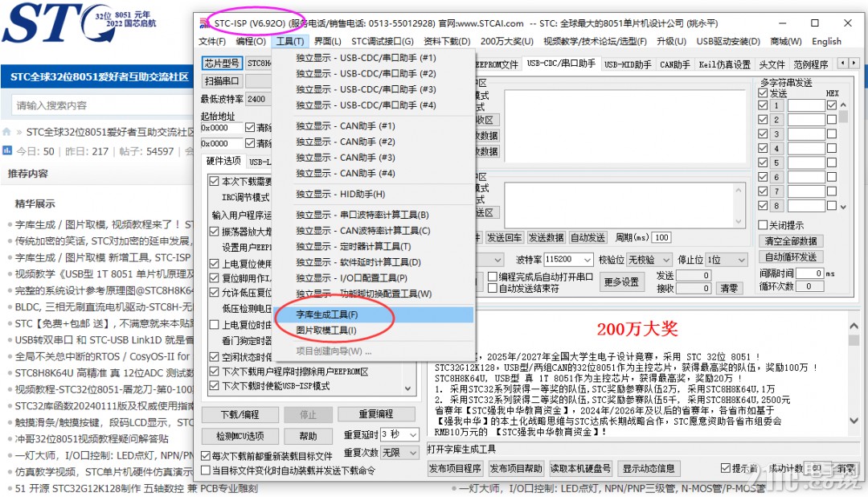This screenshot has width=868, height=497.
Task: Toggle the 发送 checkbox in 多字符串发送
Action: [764, 93]
